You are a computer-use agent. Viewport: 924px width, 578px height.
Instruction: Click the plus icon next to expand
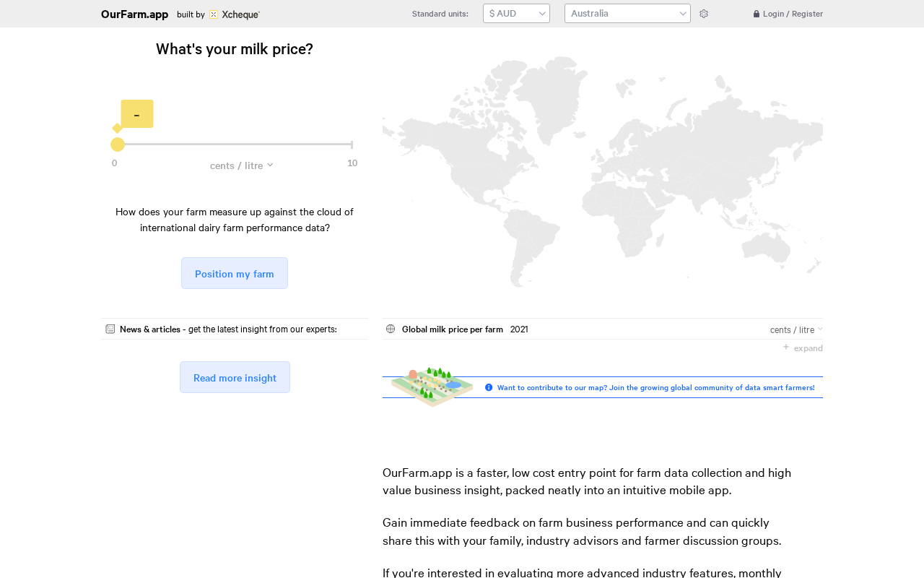coord(786,347)
